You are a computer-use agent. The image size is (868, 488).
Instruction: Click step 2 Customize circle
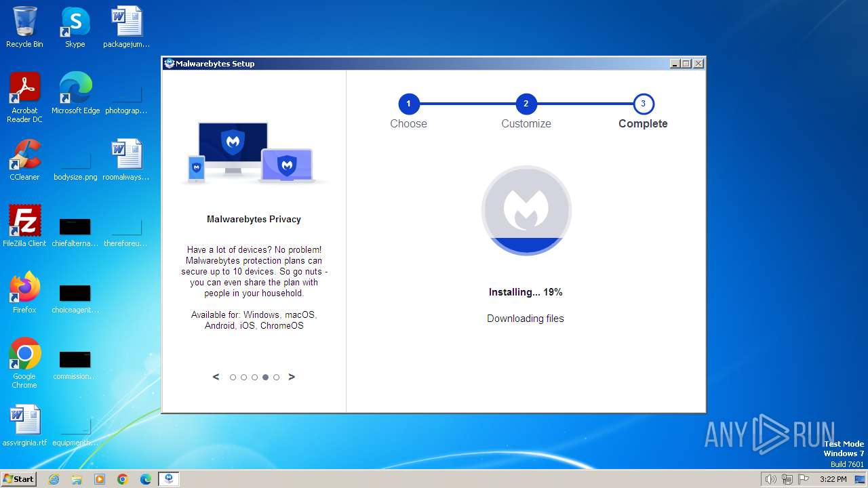tap(526, 104)
